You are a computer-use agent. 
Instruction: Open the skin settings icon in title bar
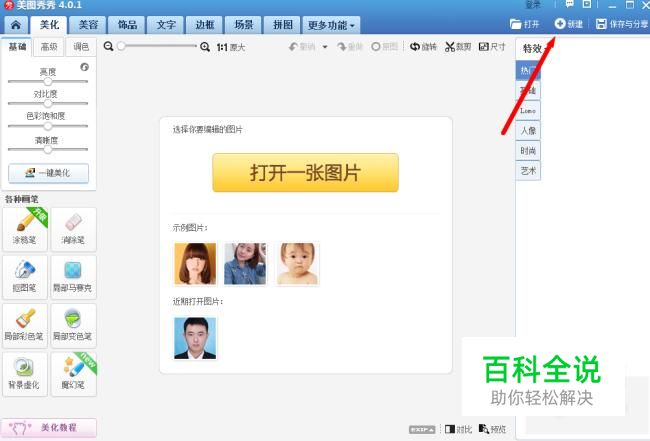click(x=587, y=5)
